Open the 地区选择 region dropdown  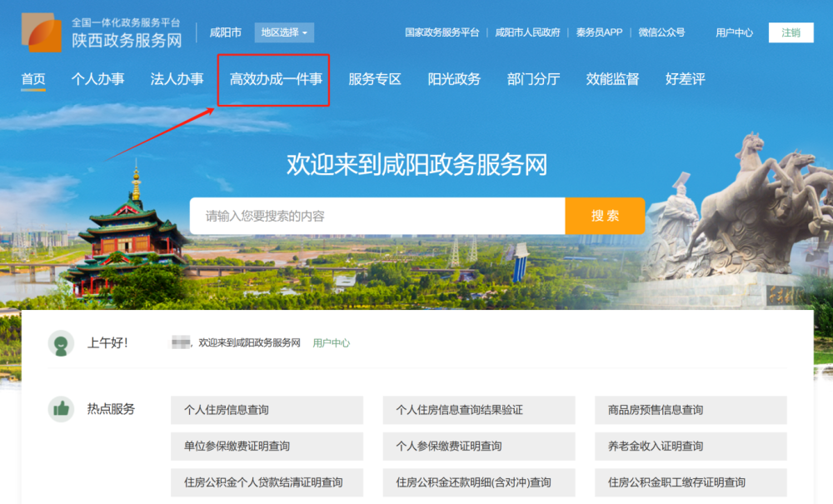click(x=283, y=32)
